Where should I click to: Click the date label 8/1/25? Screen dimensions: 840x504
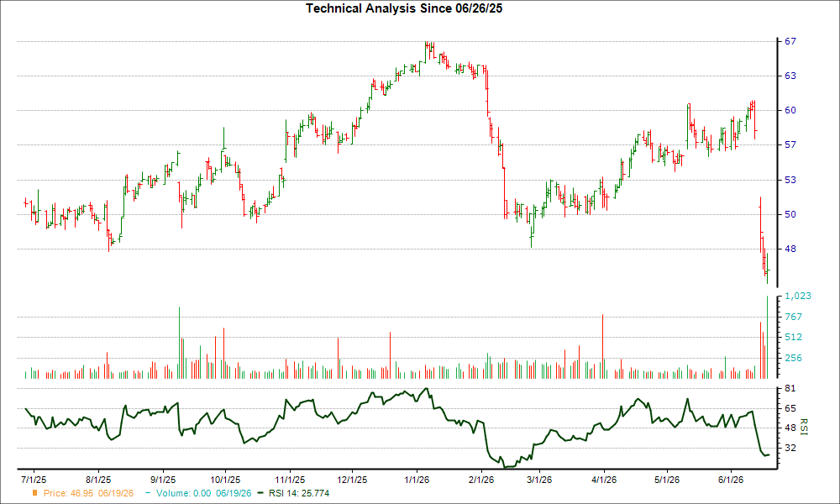(98, 480)
